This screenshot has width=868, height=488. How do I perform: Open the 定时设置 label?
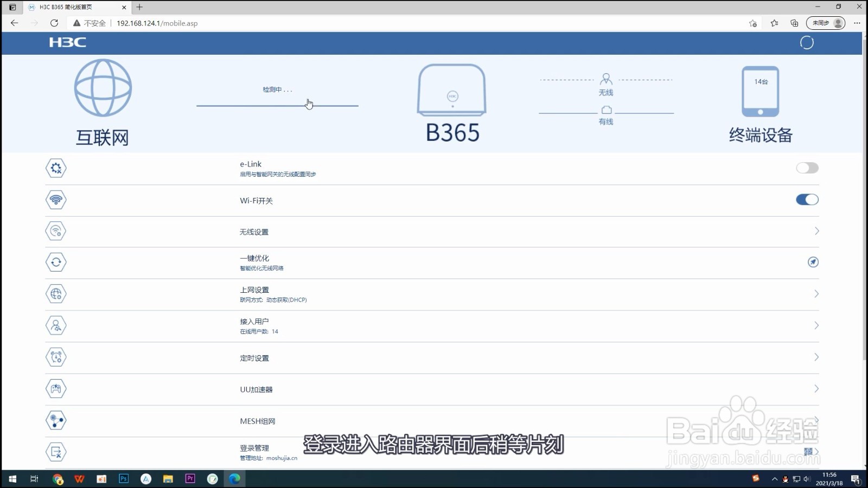tap(254, 358)
